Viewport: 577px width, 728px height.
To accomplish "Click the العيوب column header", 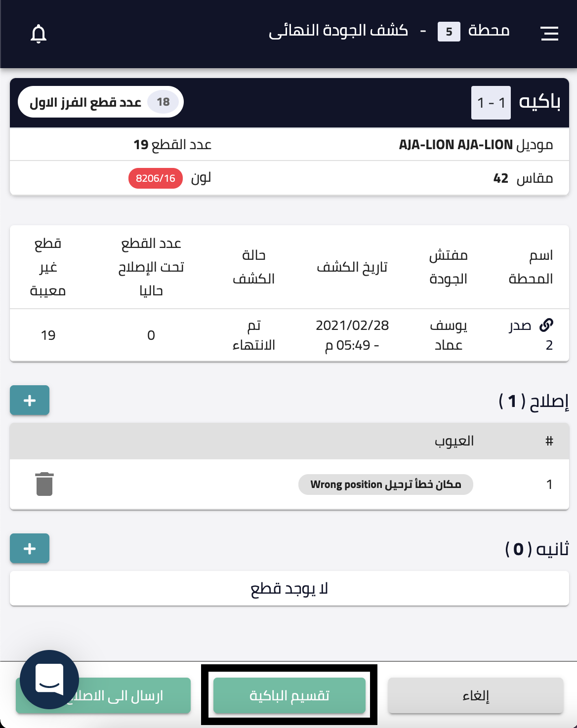I will click(x=454, y=441).
